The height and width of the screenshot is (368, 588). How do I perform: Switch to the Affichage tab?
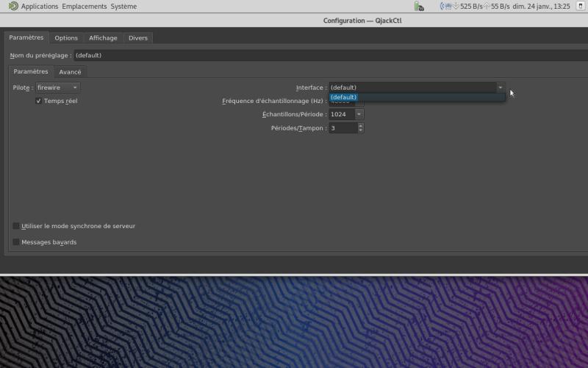pos(103,38)
